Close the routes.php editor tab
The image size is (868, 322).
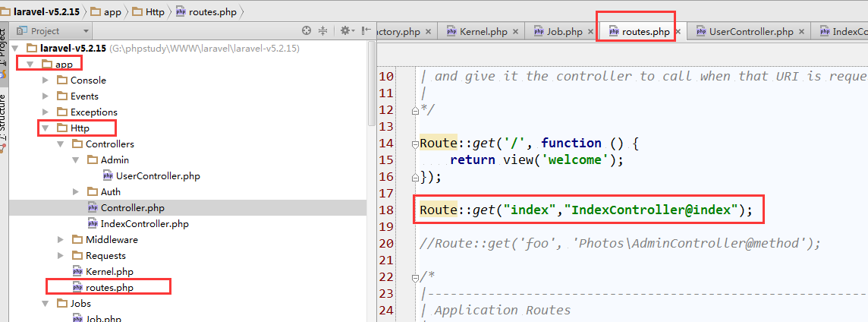(x=679, y=32)
